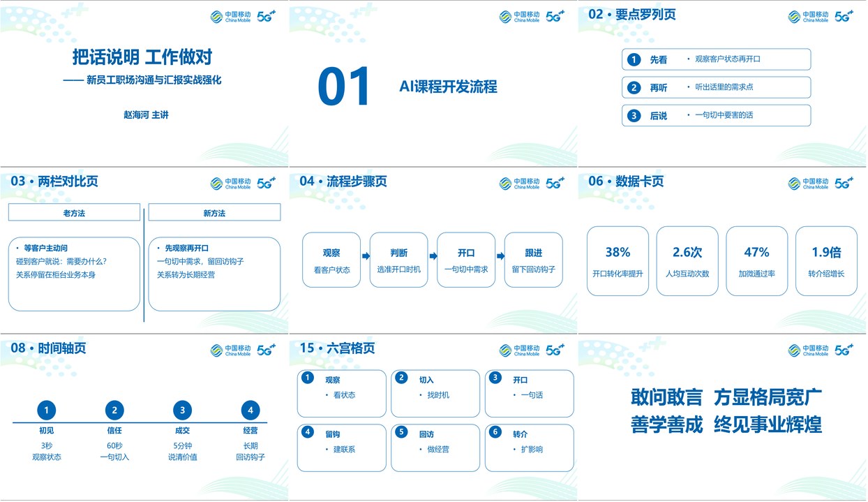Click the 5G logo on the slogan slide
Viewport: 868px width, 502px height.
pos(844,350)
